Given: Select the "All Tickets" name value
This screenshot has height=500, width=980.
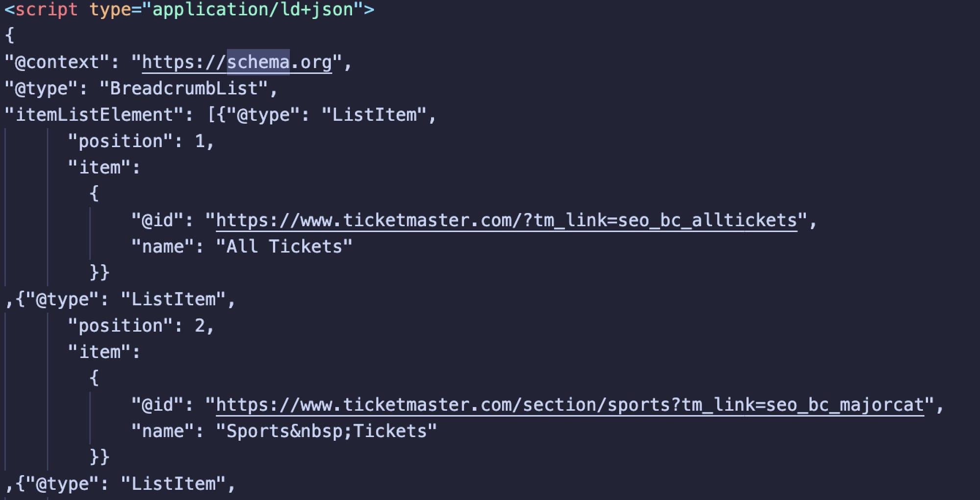Looking at the screenshot, I should click(284, 247).
